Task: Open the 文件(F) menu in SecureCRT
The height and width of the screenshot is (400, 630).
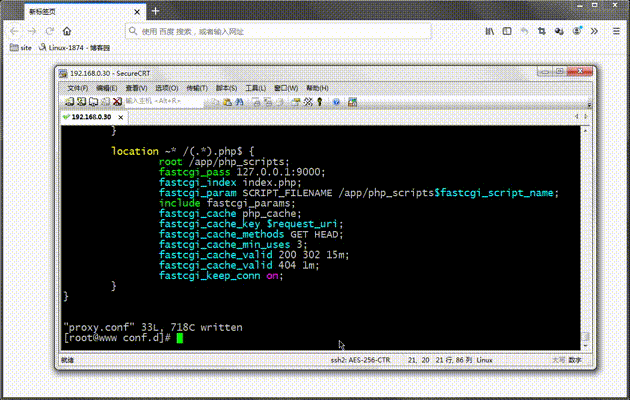Action: [78, 88]
